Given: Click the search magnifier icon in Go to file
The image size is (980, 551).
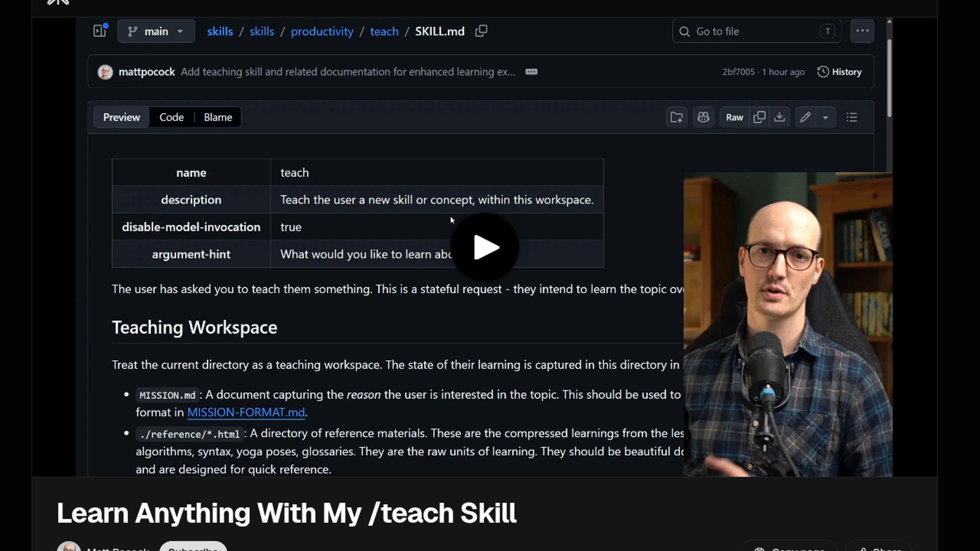Looking at the screenshot, I should click(x=684, y=32).
